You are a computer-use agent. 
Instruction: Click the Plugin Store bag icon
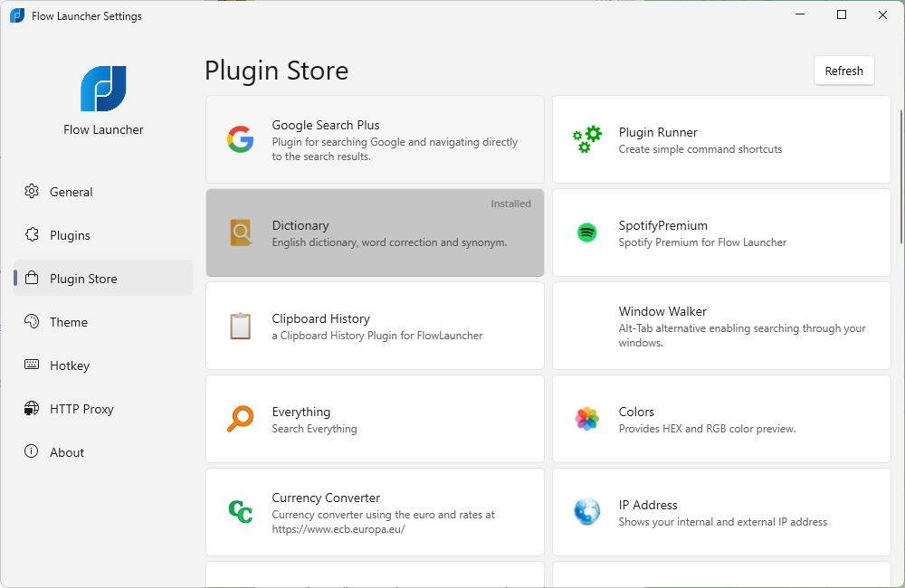coord(32,278)
